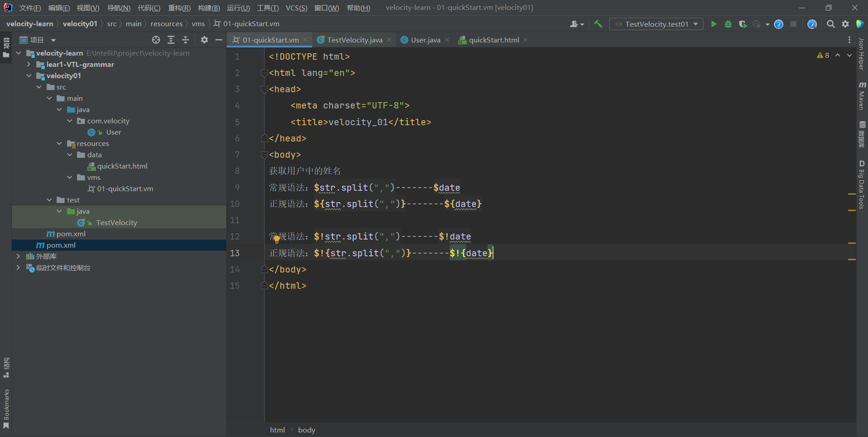Locate opened file with target icon in project panel

(x=156, y=40)
